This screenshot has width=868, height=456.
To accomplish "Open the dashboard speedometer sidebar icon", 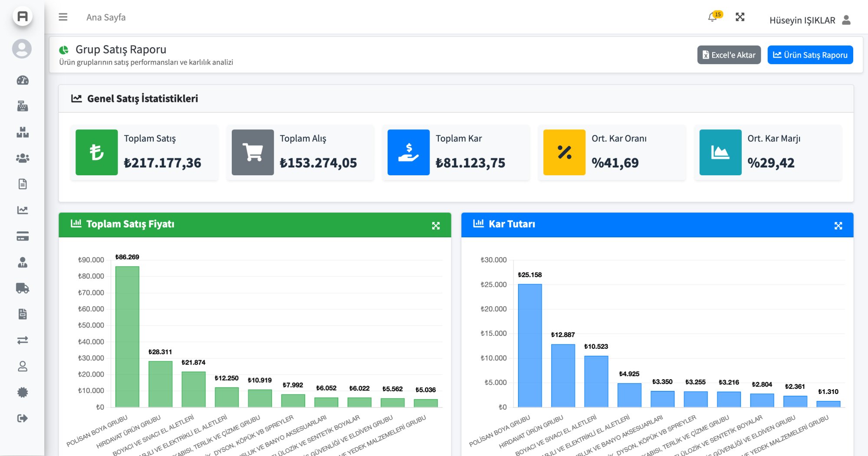I will click(23, 80).
